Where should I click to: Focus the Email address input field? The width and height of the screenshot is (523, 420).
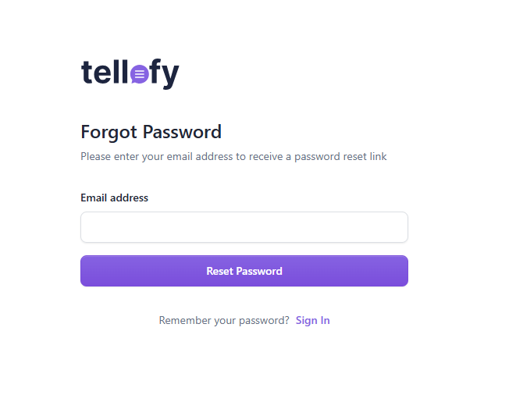click(244, 227)
